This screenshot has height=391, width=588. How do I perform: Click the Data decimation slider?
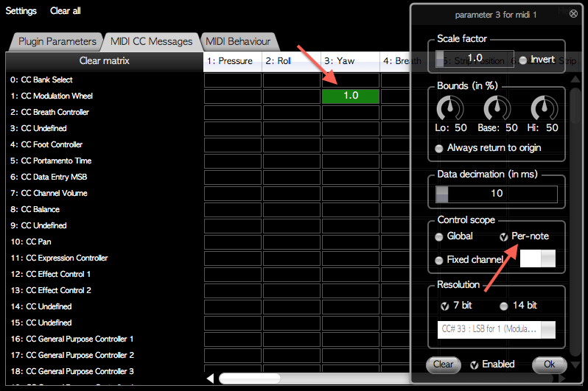(x=497, y=194)
